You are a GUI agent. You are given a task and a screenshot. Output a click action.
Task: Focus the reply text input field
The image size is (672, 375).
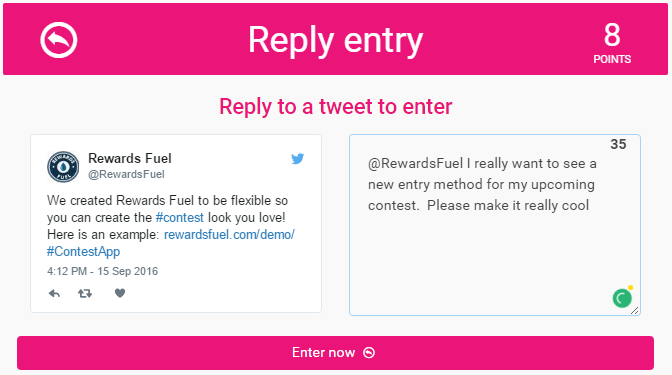[495, 225]
